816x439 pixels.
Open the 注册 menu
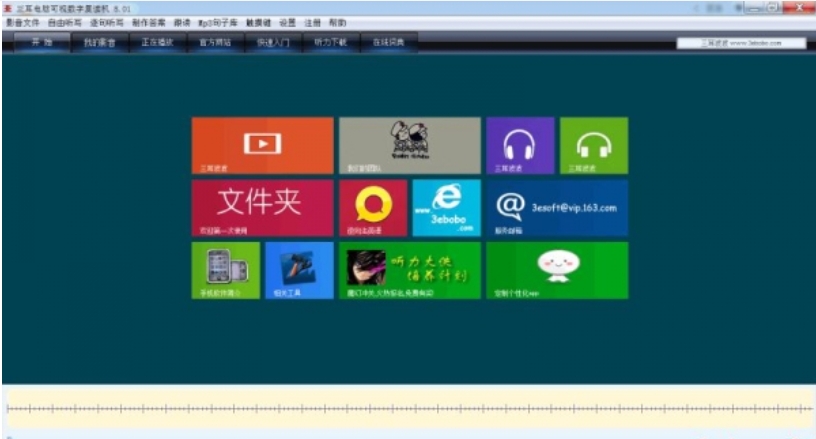pyautogui.click(x=312, y=23)
